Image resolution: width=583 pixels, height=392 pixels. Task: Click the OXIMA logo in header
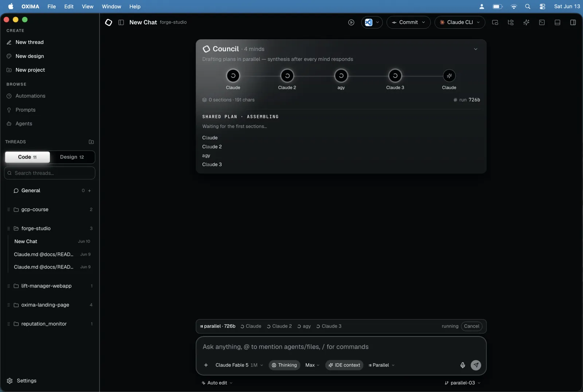coord(109,23)
